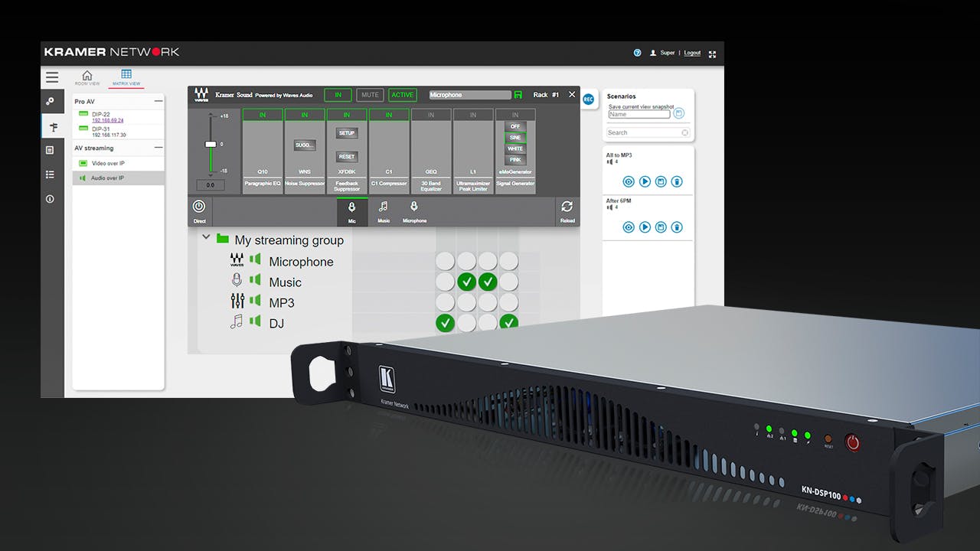Select SINE on the eMoGenerator
Screen dimensions: 980x551
point(514,138)
